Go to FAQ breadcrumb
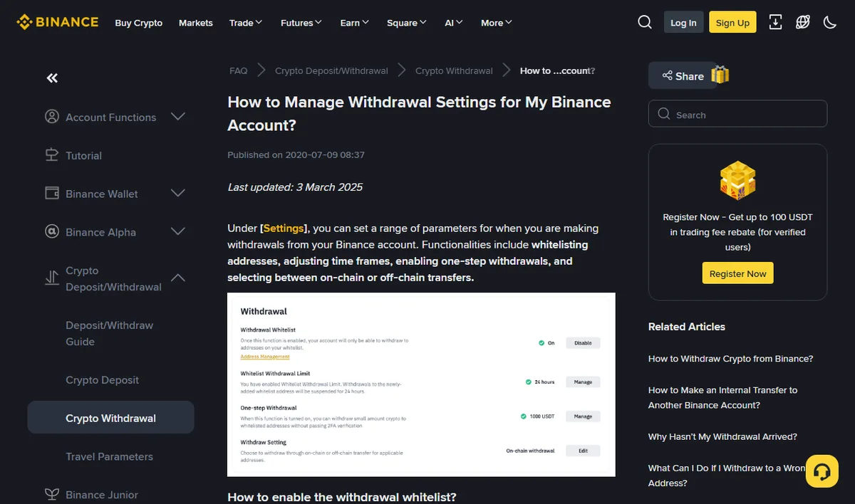855x504 pixels. (x=239, y=70)
